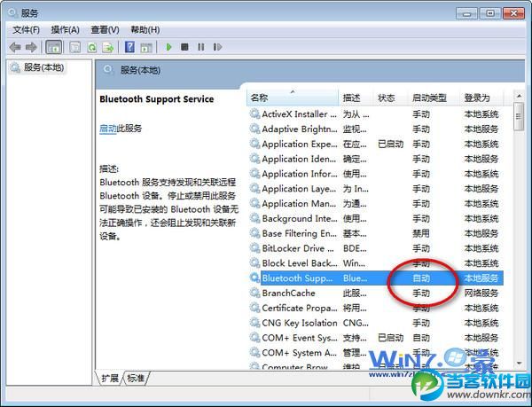Click gear icon of Application Information row
The height and width of the screenshot is (407, 532).
coord(254,173)
